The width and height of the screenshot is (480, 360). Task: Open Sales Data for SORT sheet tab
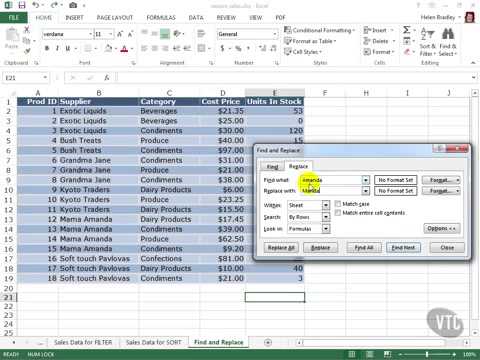point(154,342)
